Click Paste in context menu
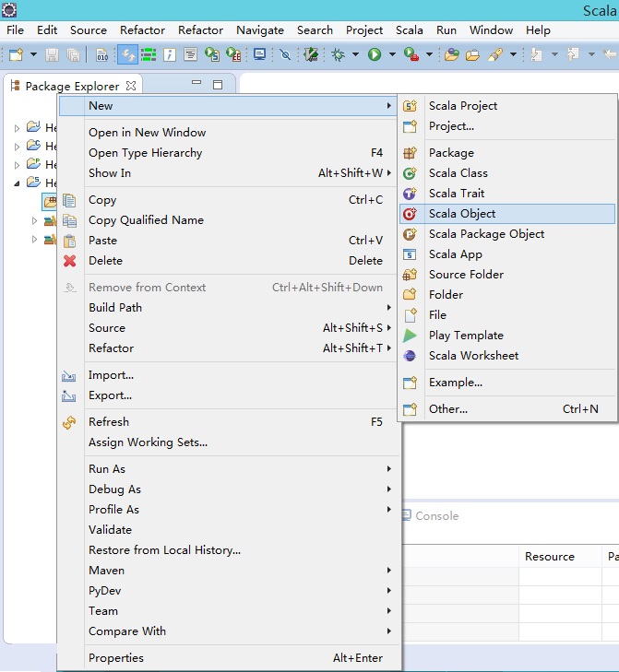 228,241
